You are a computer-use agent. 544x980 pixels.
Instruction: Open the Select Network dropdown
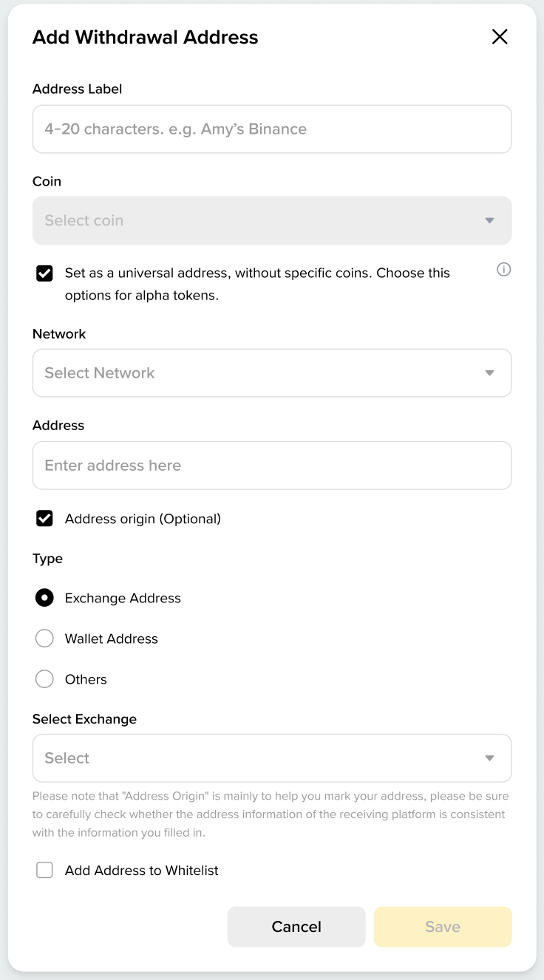click(272, 373)
